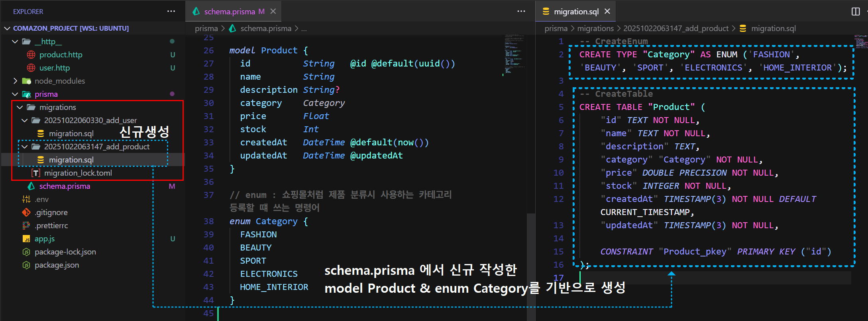Click the database icon in migration.sql tab
868x321 pixels.
click(546, 12)
